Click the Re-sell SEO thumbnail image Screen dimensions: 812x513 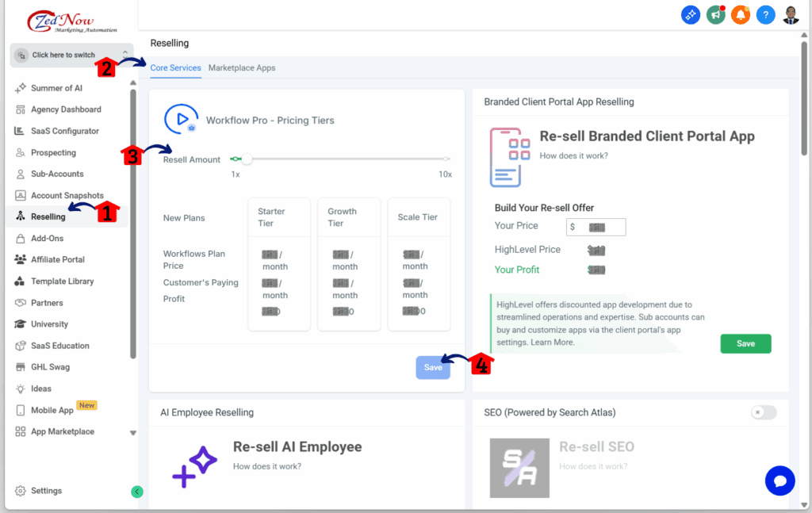(x=519, y=468)
